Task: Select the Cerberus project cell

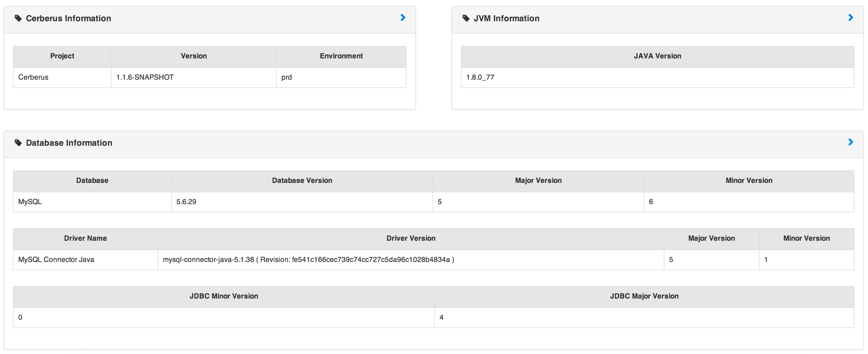Action: pos(62,78)
